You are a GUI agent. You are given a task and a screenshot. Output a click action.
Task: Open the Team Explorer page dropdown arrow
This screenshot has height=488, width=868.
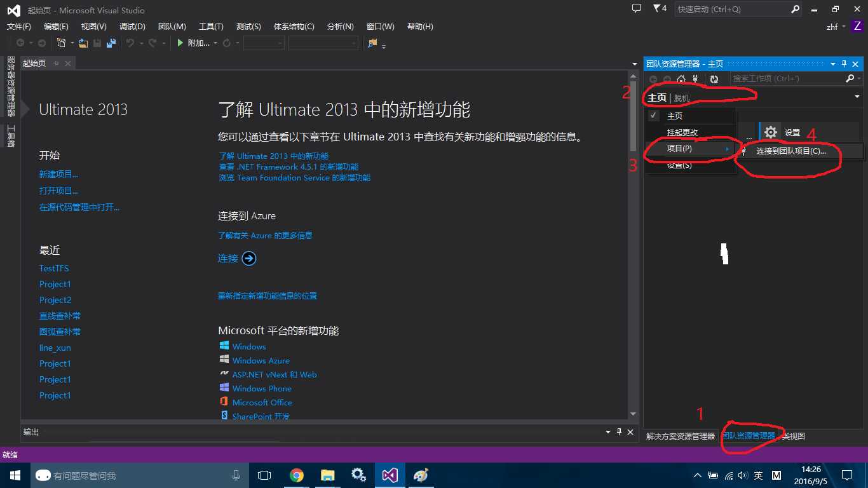857,97
